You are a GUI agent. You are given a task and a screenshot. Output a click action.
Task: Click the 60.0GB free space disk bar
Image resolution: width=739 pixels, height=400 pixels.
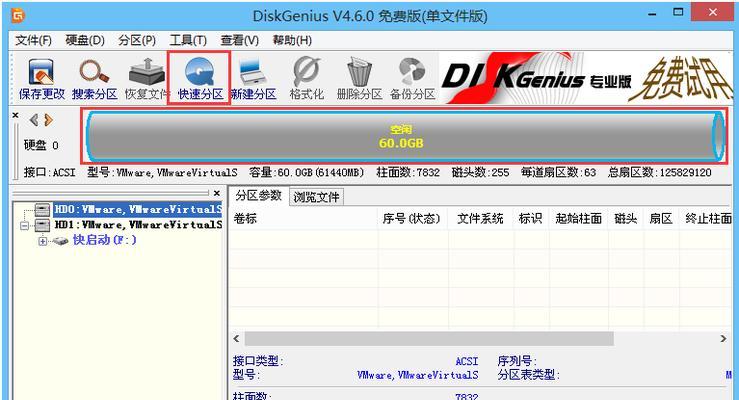(404, 136)
